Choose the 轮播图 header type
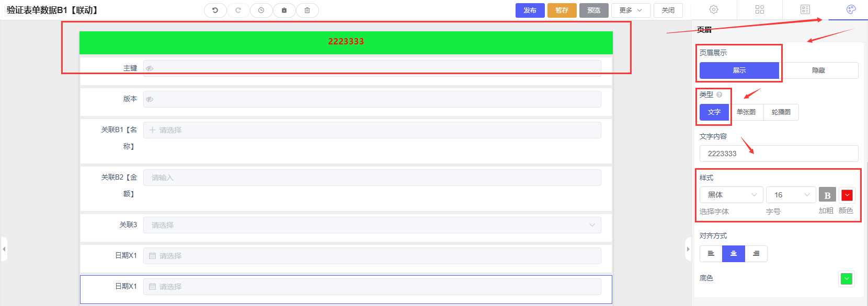Image resolution: width=868 pixels, height=306 pixels. point(781,112)
